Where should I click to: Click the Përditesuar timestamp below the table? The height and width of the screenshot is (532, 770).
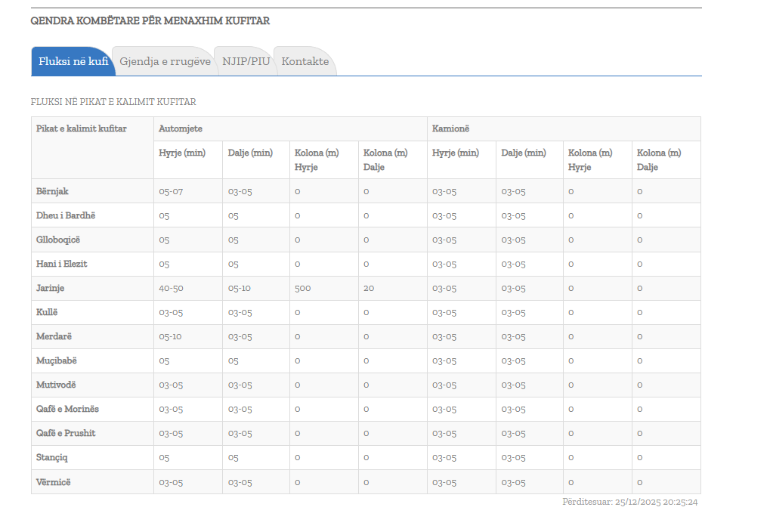point(629,502)
